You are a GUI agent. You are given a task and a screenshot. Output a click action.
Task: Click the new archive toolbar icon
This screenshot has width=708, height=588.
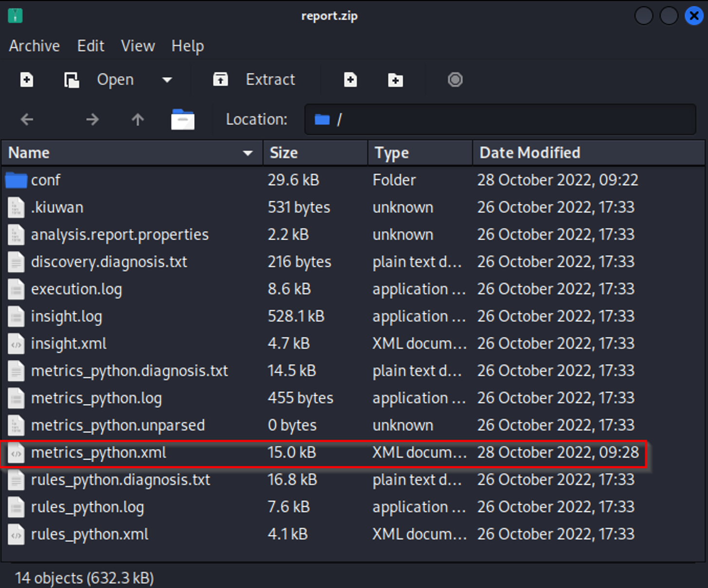(27, 80)
